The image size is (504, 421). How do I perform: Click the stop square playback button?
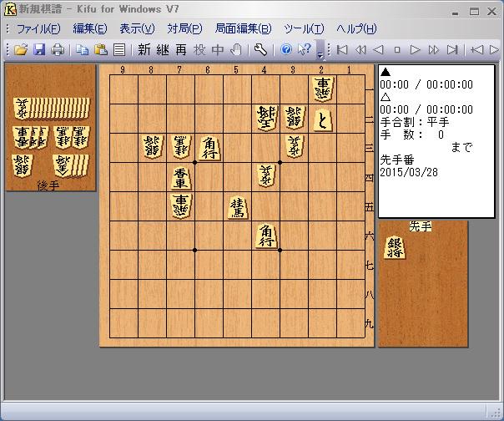tap(397, 50)
